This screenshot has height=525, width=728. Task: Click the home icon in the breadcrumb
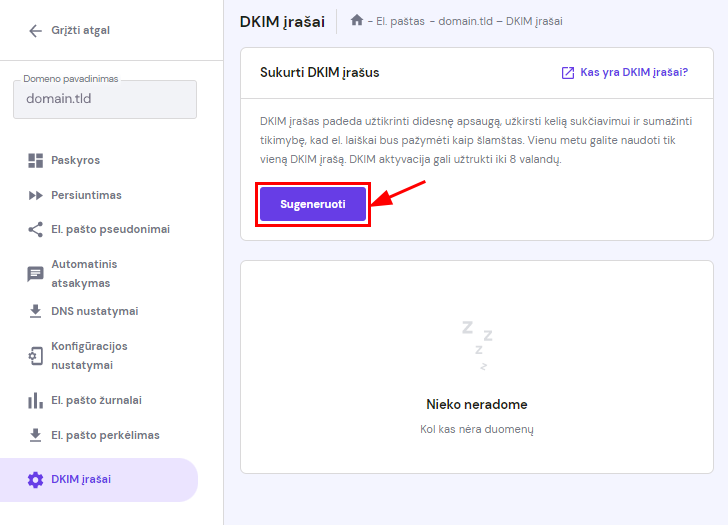pyautogui.click(x=357, y=21)
